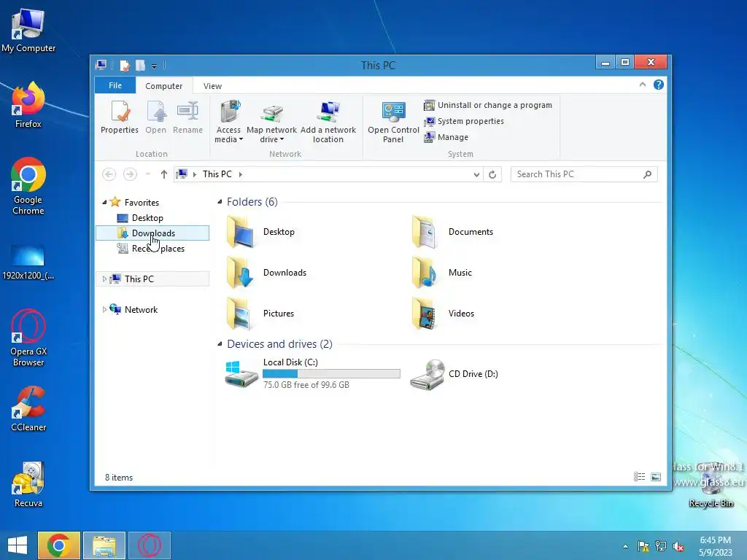Screen dimensions: 747x560
Task: Select Local Disk (C:) drive
Action: coord(312,374)
